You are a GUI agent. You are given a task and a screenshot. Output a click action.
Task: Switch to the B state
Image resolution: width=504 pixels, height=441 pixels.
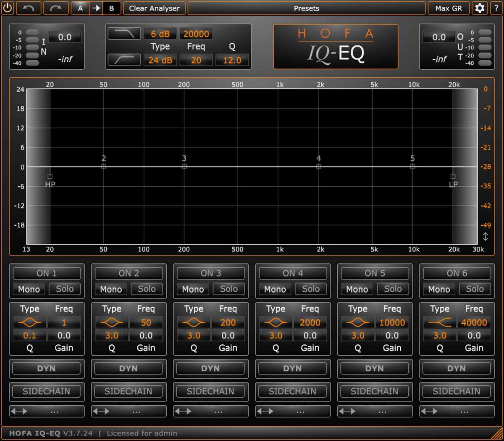(x=111, y=8)
